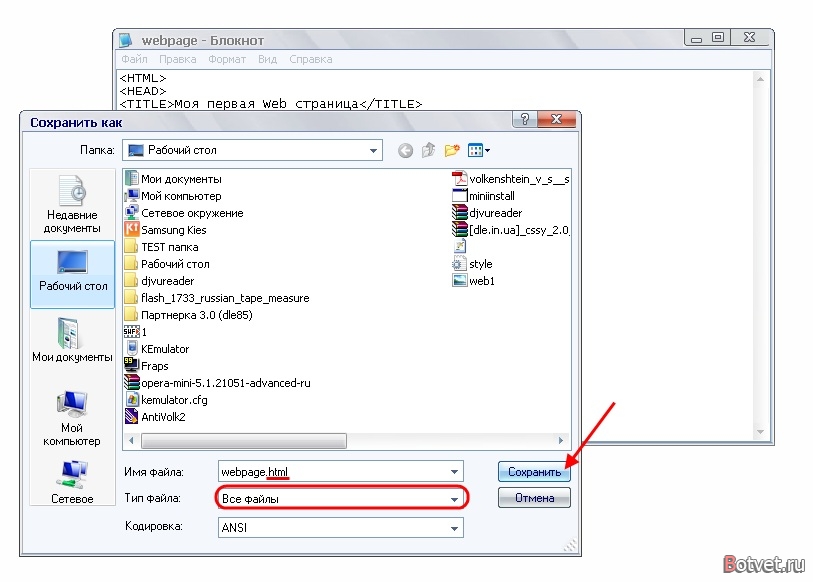The image size is (813, 582).
Task: Select Мои документы in places bar
Action: click(x=72, y=340)
